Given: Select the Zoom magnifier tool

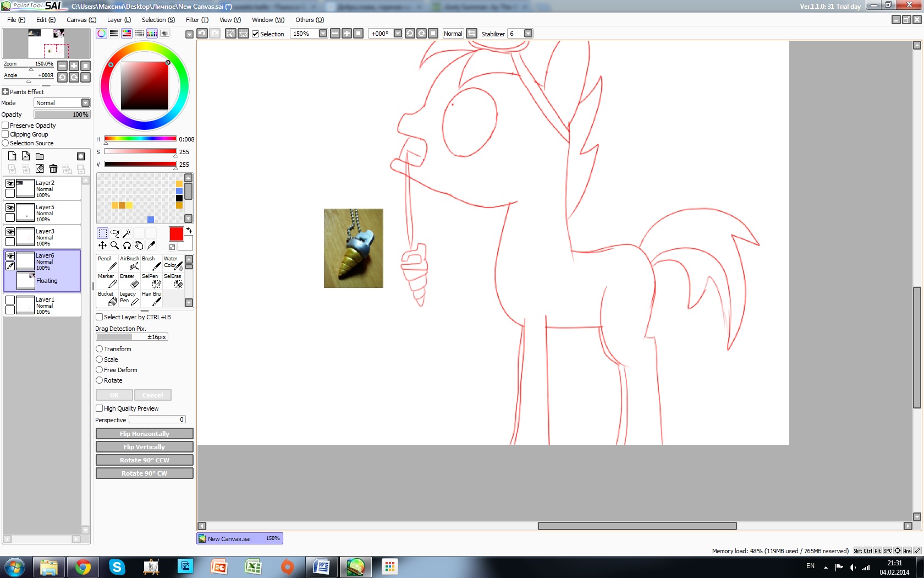Looking at the screenshot, I should (x=115, y=246).
